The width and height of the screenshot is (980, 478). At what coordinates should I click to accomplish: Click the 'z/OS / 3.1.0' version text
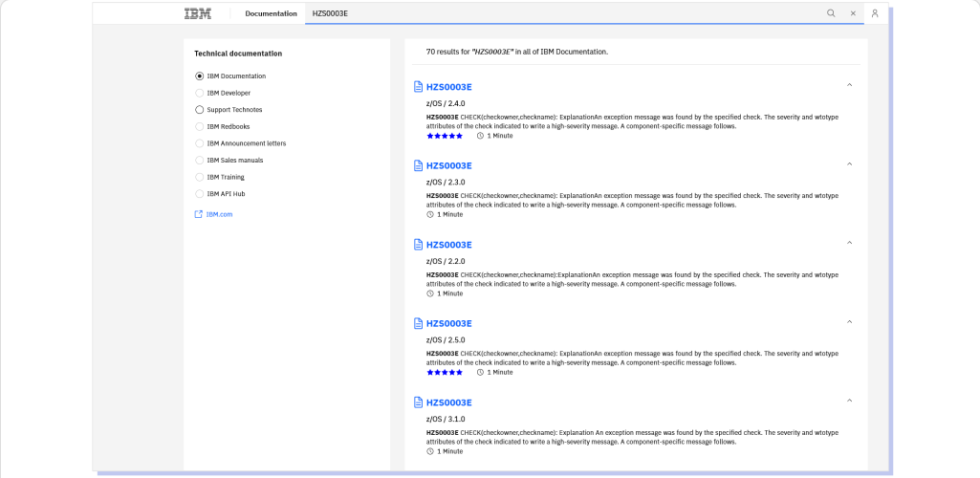(x=446, y=420)
